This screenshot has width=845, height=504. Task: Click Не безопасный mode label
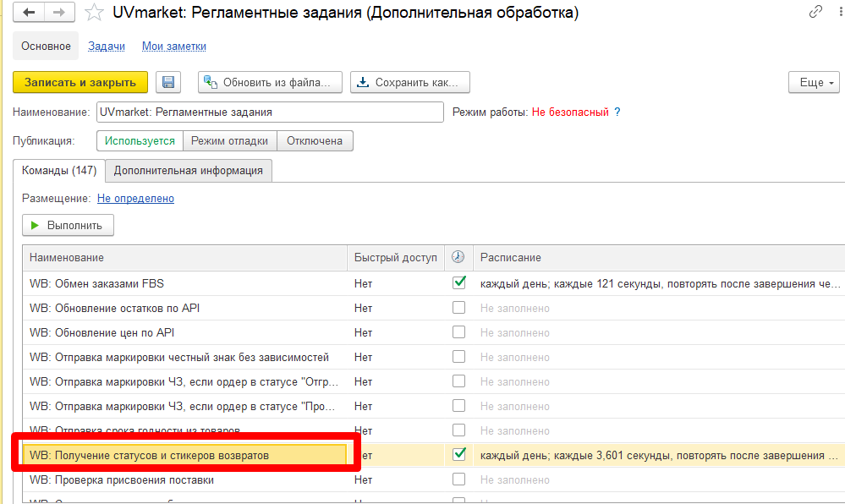[x=570, y=112]
